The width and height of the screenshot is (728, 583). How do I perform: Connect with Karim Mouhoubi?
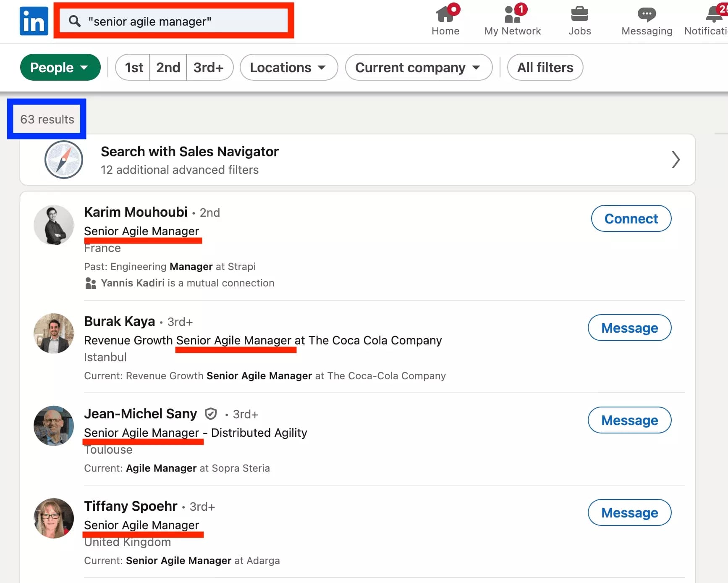[631, 218]
